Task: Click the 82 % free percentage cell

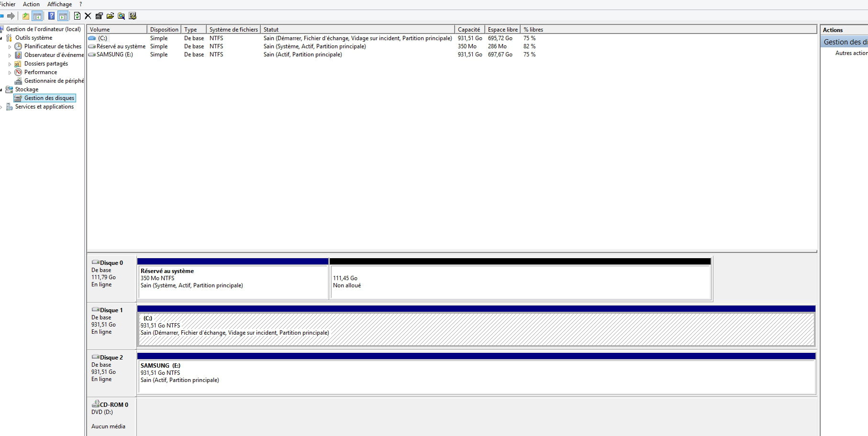Action: tap(529, 46)
